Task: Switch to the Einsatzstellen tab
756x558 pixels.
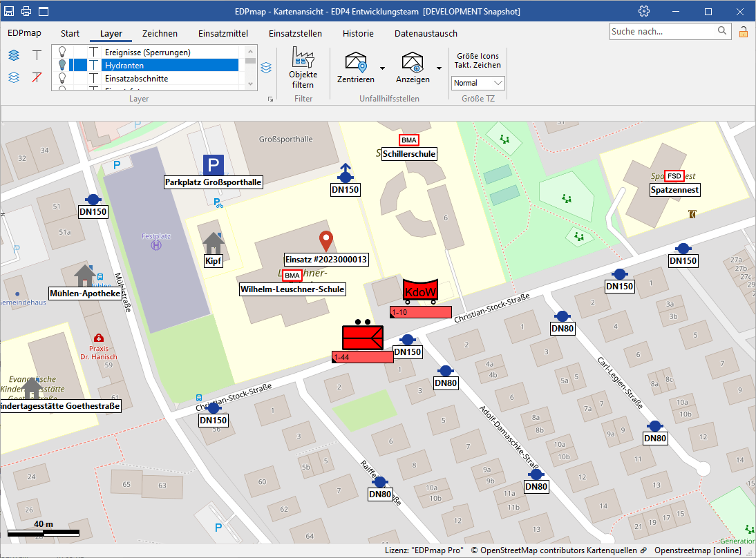Action: click(295, 33)
